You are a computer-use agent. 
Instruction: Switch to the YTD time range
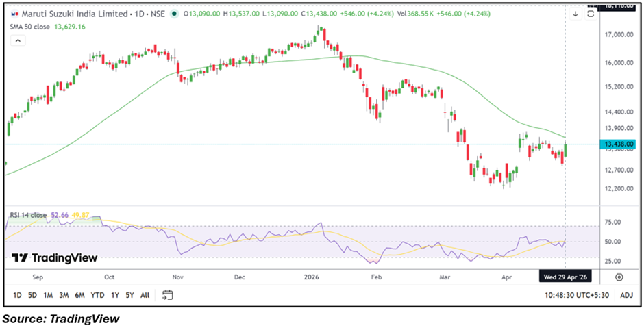[97, 295]
